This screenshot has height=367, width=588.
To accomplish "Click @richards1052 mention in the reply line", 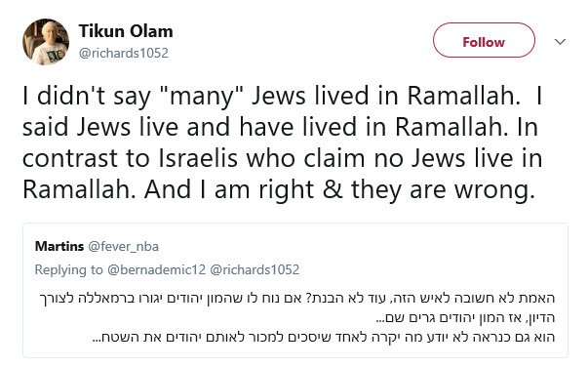I will pos(255,269).
